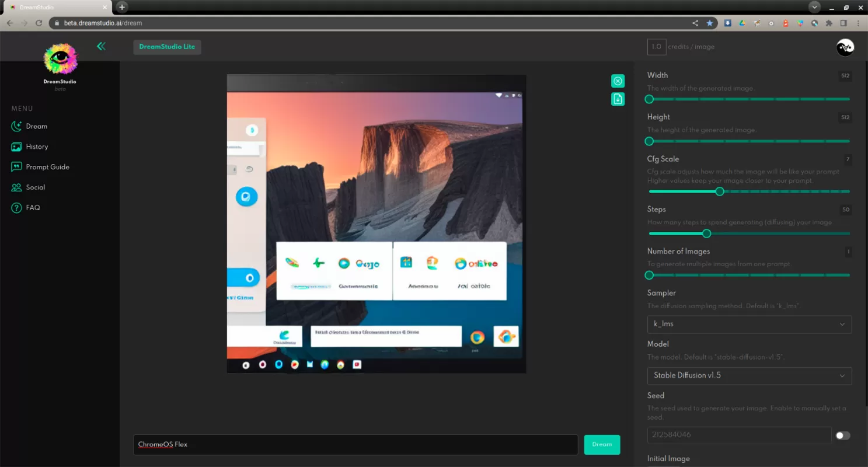Collapse the sidebar with the double chevron
Image resolution: width=868 pixels, height=467 pixels.
[x=102, y=46]
